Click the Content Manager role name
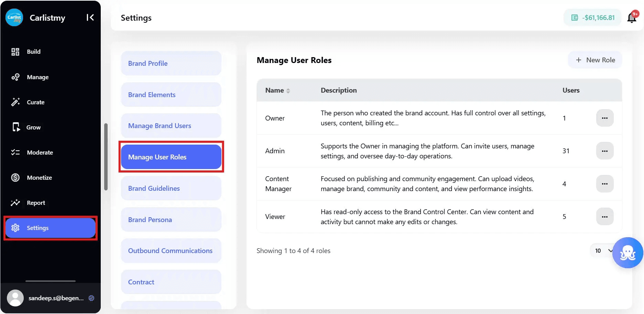Viewport: 644px width, 314px height. point(279,184)
